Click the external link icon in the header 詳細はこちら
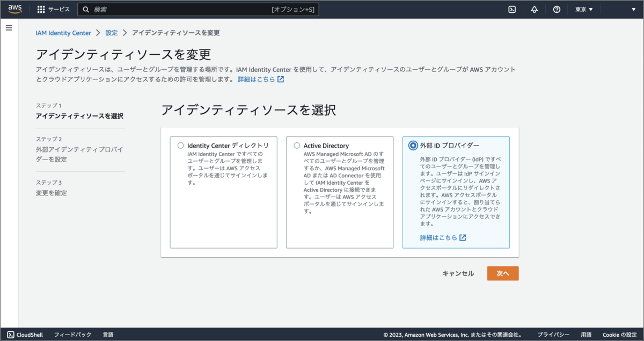 tap(281, 79)
